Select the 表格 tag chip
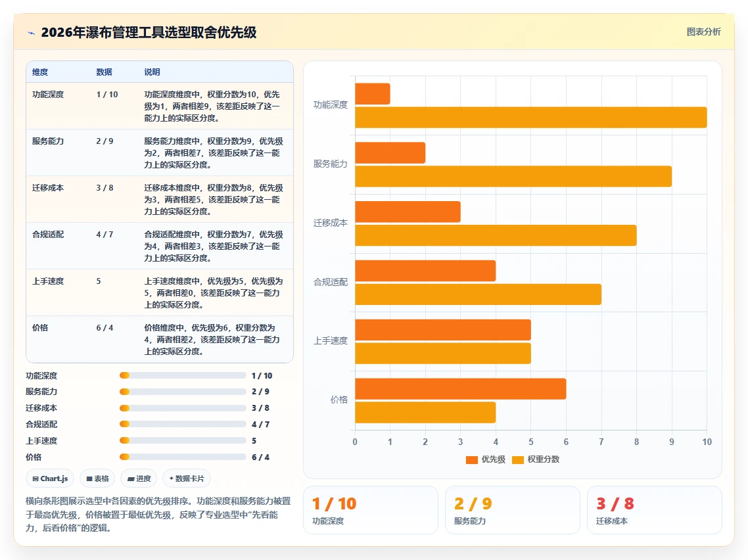 tap(97, 478)
